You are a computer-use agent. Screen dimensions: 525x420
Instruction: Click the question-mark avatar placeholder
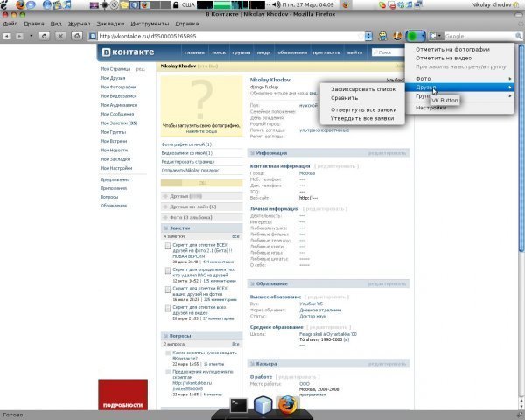(x=201, y=106)
